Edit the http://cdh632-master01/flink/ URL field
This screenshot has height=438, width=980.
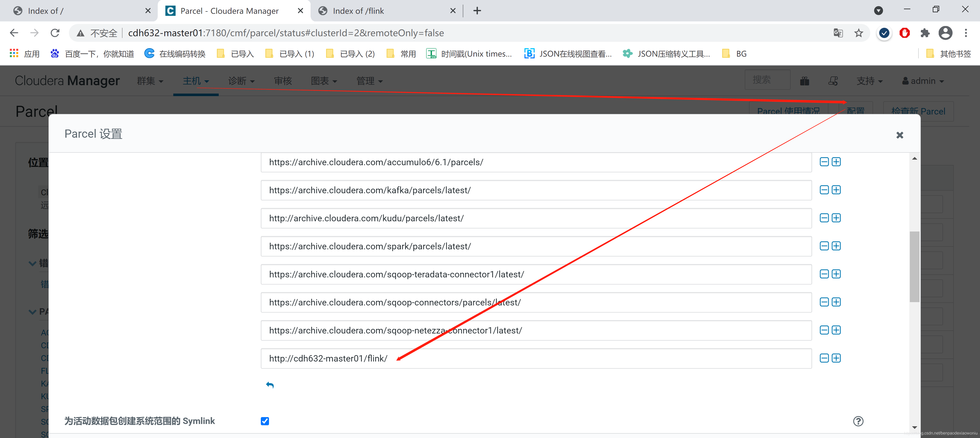[536, 358]
